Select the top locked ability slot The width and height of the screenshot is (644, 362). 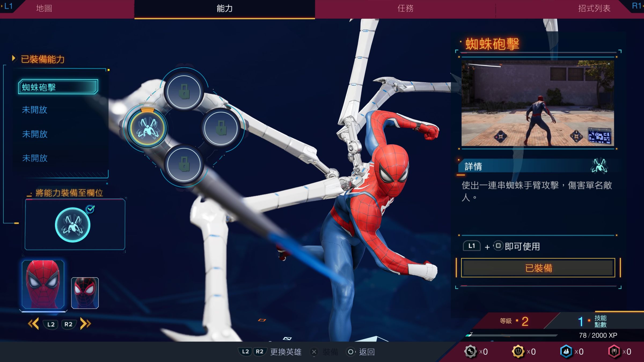pyautogui.click(x=184, y=91)
